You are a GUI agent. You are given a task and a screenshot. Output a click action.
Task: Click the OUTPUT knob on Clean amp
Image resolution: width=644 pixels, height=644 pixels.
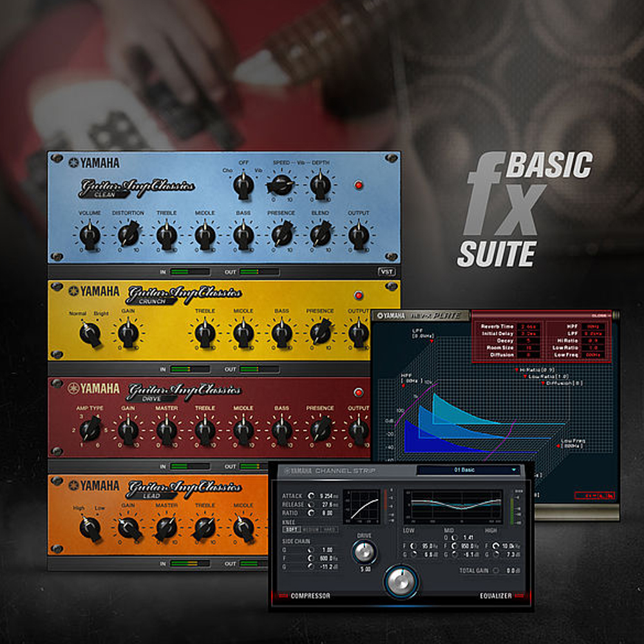pyautogui.click(x=359, y=236)
